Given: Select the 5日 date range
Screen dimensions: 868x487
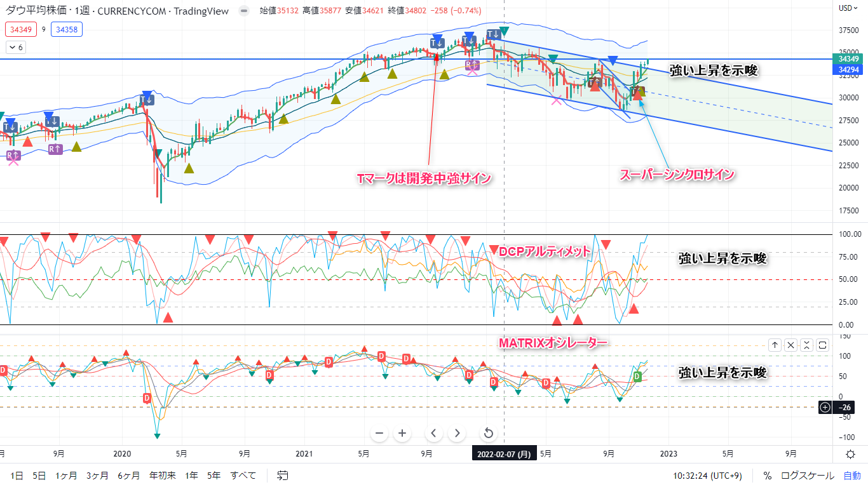Looking at the screenshot, I should (x=39, y=476).
